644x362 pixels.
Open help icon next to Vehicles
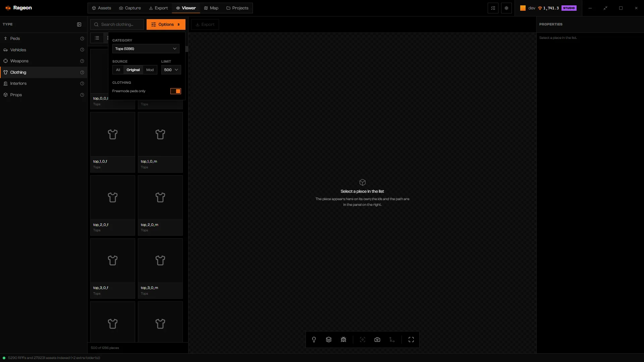coord(82,50)
